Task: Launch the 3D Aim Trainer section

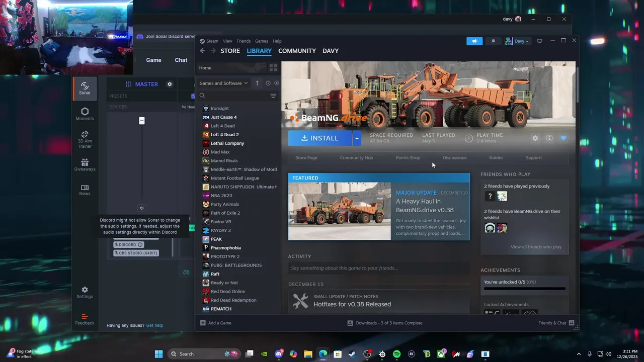Action: (85, 139)
